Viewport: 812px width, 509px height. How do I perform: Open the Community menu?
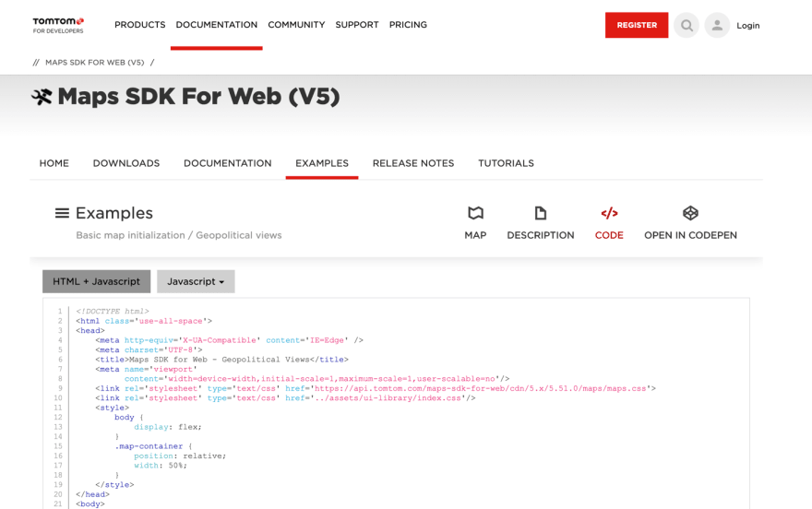coord(296,25)
